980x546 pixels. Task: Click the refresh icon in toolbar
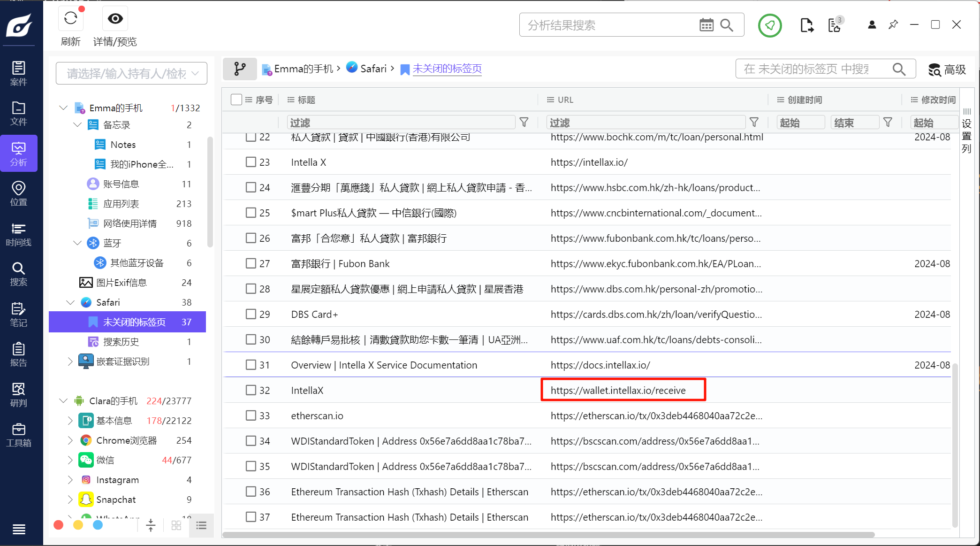[71, 19]
